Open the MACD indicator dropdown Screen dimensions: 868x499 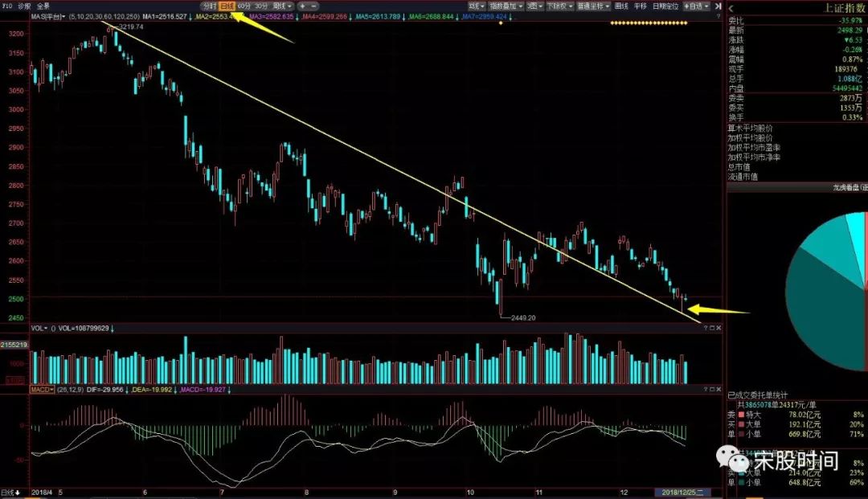coord(41,390)
